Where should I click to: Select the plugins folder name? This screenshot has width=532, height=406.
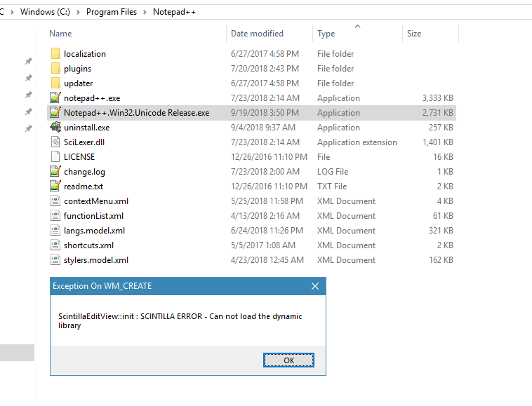pyautogui.click(x=78, y=69)
